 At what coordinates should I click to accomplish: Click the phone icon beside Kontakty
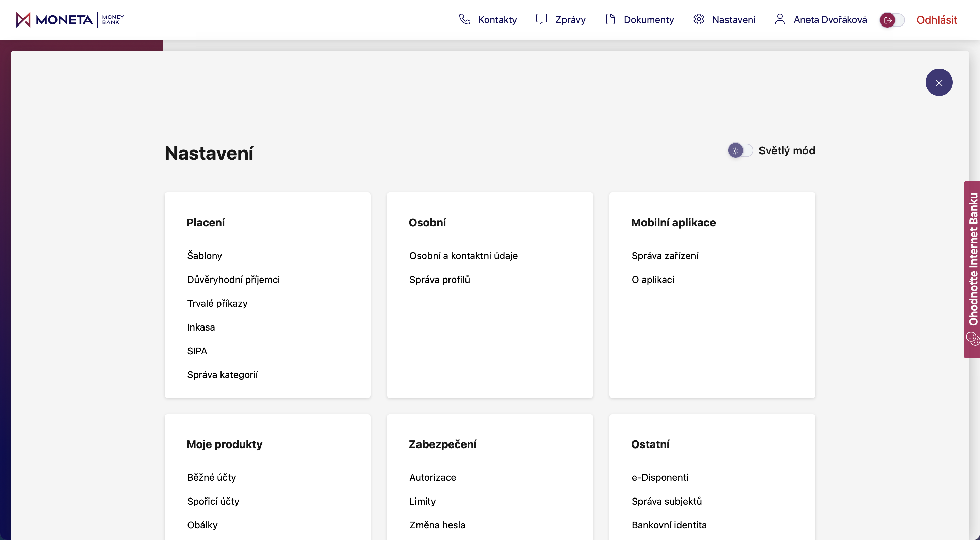(x=464, y=19)
